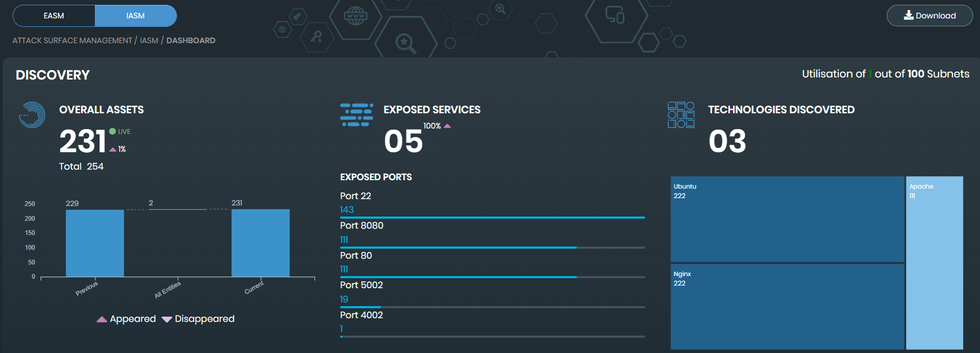Open the IASM breadcrumb entry
This screenshot has width=980, height=353.
click(x=148, y=40)
